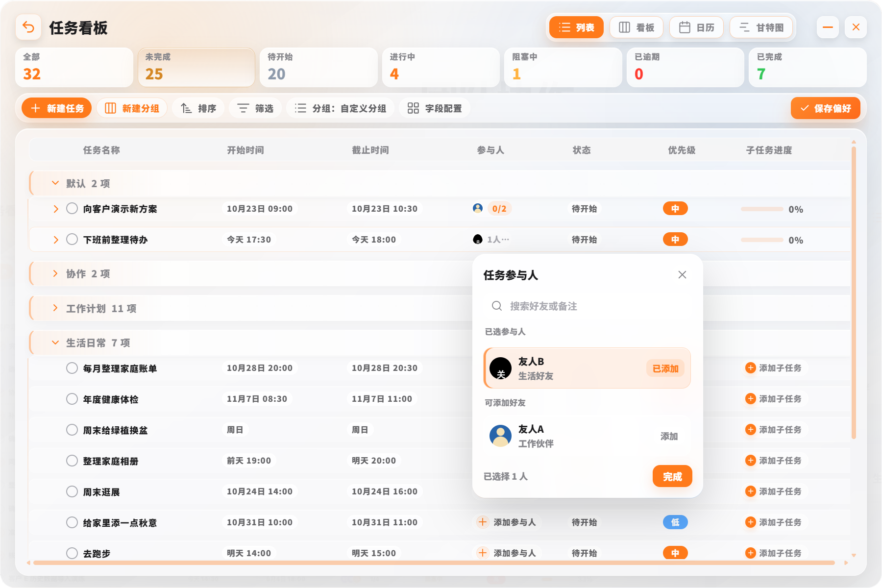This screenshot has width=882, height=588.
Task: Click 添加 next to 友人A
Action: 669,436
